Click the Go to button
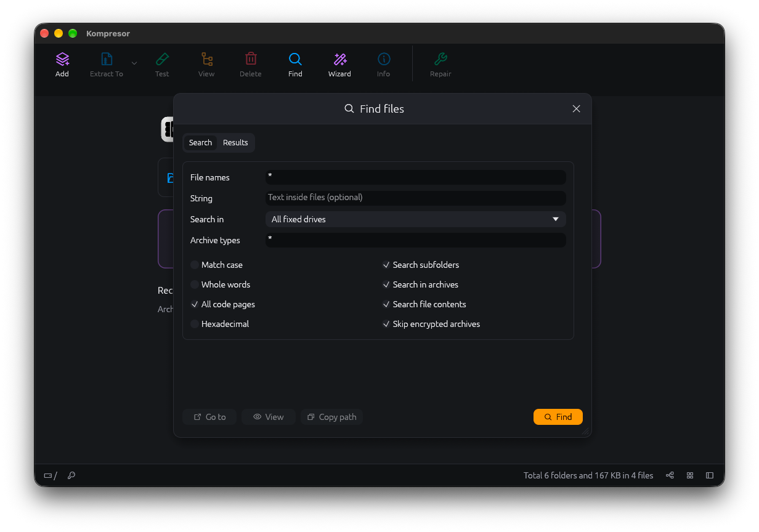Viewport: 759px width, 532px height. 209,417
